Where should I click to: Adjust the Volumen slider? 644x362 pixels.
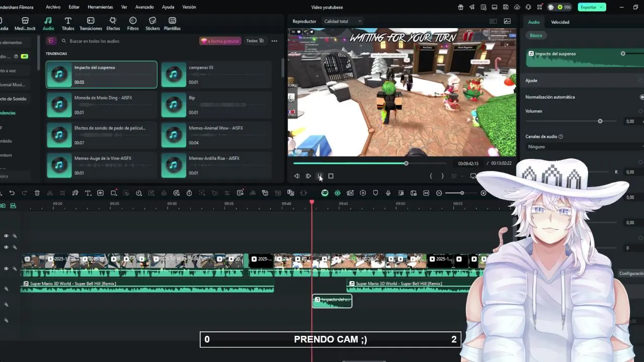coord(571,121)
